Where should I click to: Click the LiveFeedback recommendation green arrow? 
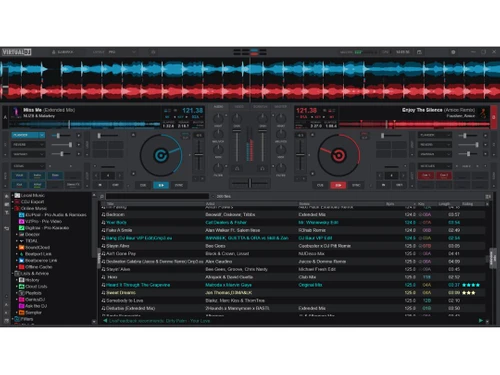[x=105, y=321]
